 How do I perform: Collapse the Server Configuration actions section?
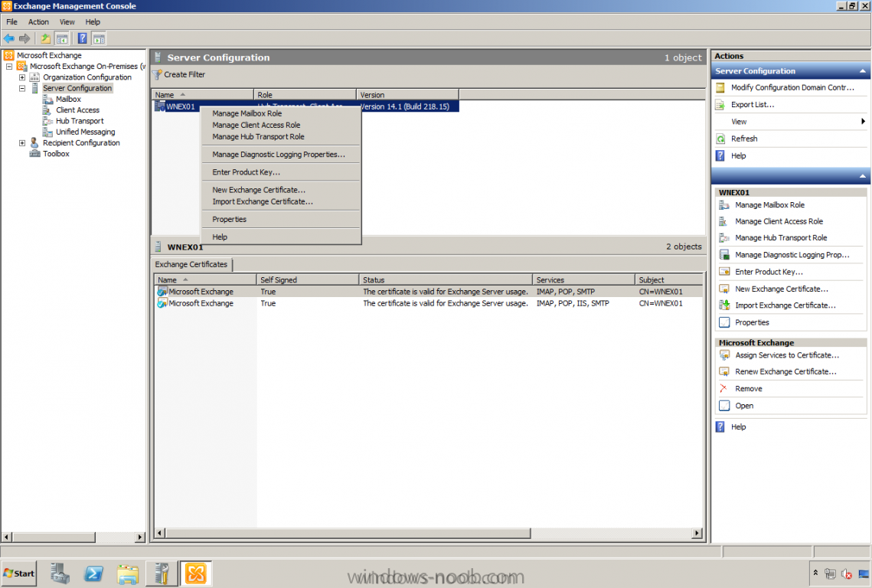click(x=863, y=71)
